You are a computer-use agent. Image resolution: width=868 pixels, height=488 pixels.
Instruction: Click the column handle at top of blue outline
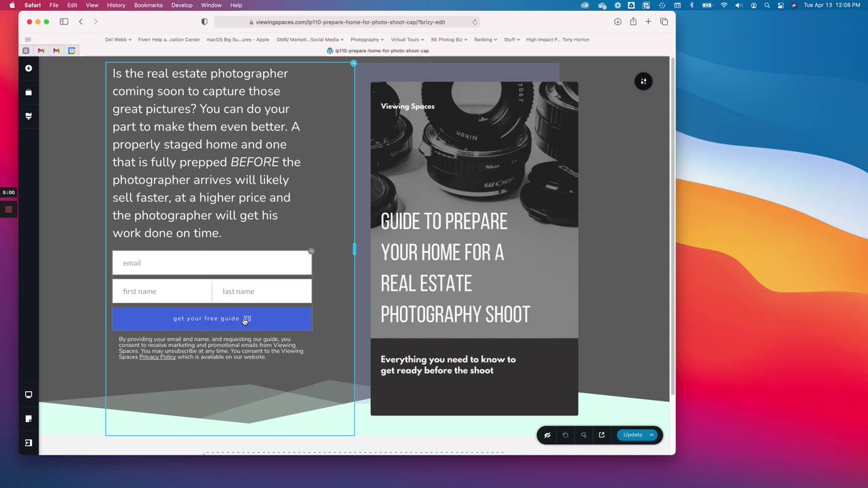pyautogui.click(x=353, y=64)
